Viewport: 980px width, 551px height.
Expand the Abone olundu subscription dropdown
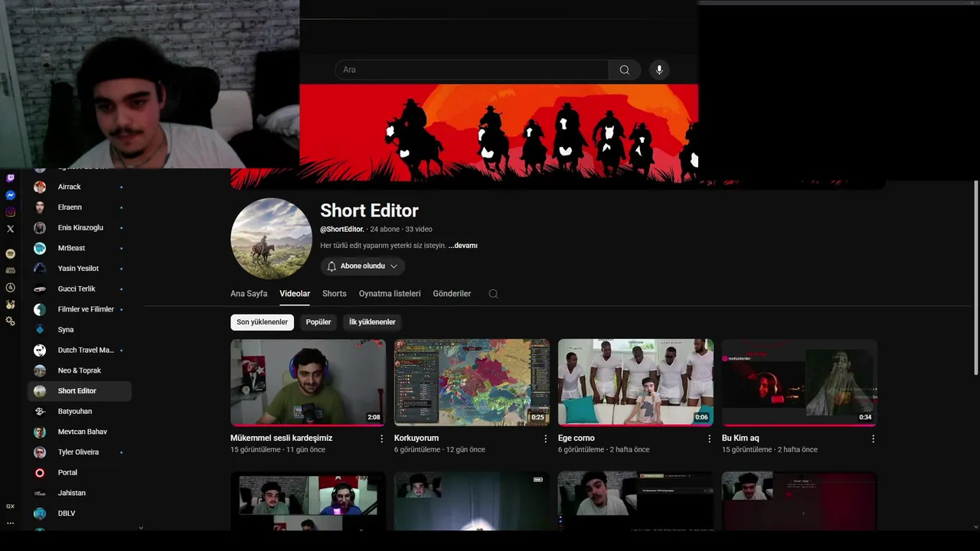pos(363,266)
